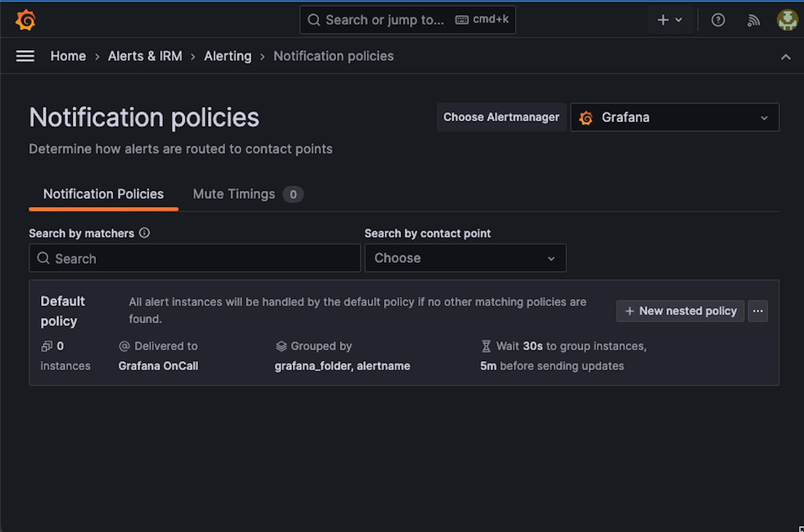Click the Mute Timings count badge 0
Image resolution: width=804 pixels, height=532 pixels.
click(293, 194)
